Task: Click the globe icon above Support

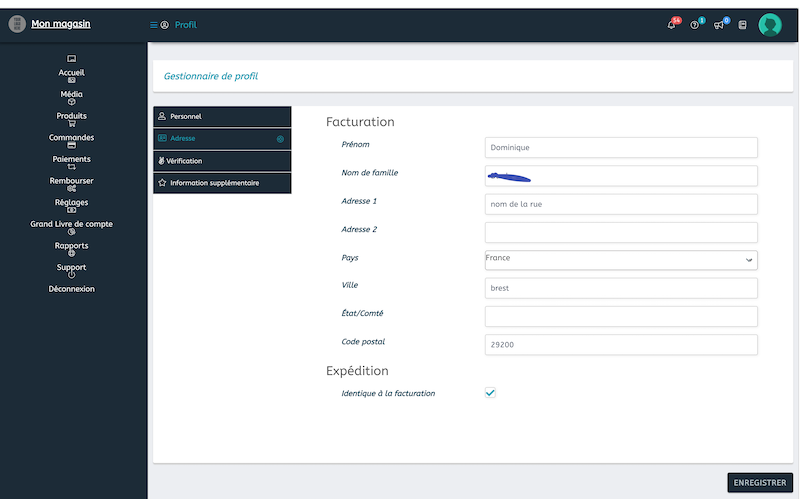Action: (71, 253)
